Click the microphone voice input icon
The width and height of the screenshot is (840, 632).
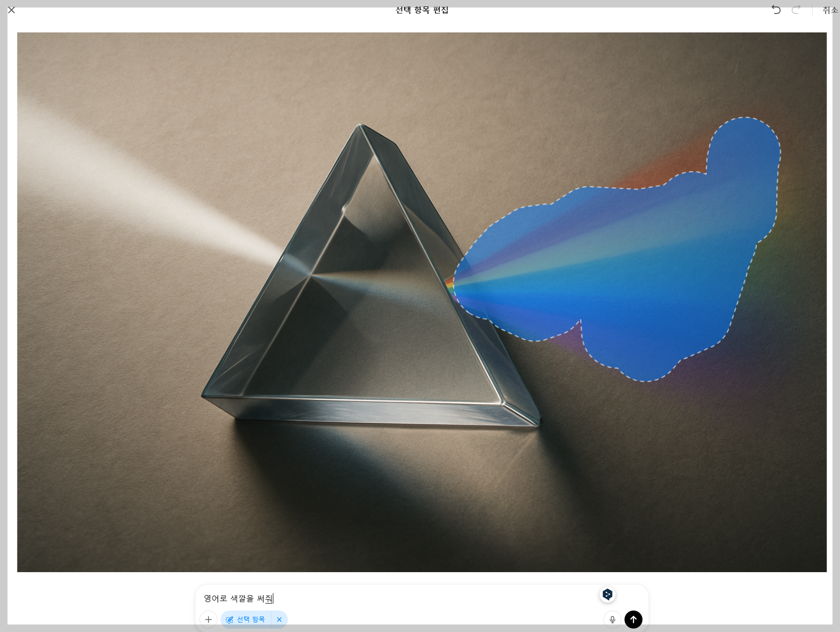pos(613,620)
